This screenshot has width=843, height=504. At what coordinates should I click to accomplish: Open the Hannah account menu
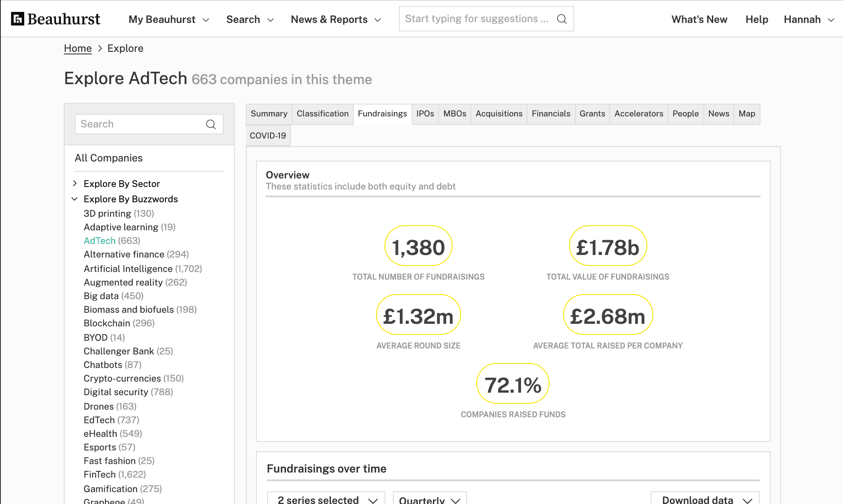[x=809, y=19]
